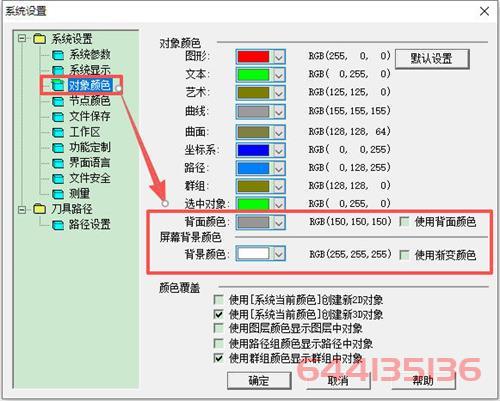
Task: Select 测量 in the settings tree
Action: [x=80, y=194]
